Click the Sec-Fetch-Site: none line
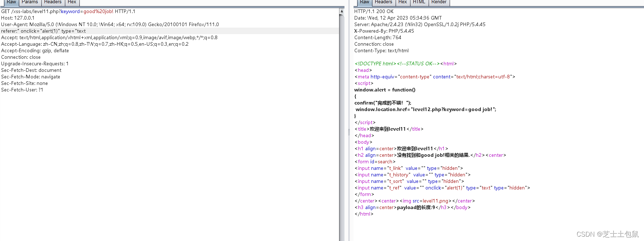This screenshot has height=241, width=644. coord(24,83)
